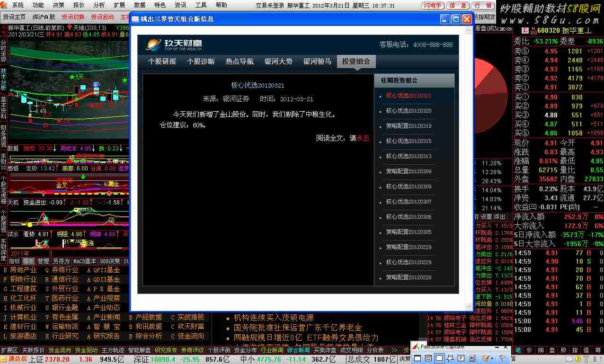Open the 券商行业 sector entry
This screenshot has width=604, height=364.
[x=65, y=270]
